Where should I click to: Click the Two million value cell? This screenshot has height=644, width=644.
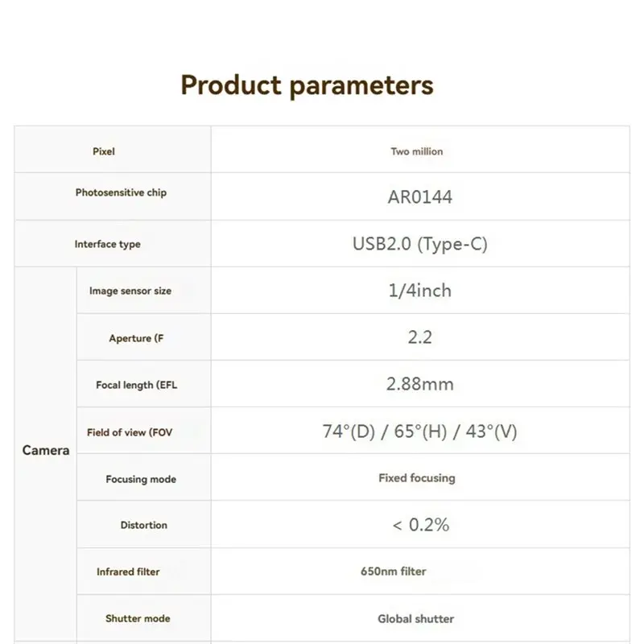tap(416, 151)
